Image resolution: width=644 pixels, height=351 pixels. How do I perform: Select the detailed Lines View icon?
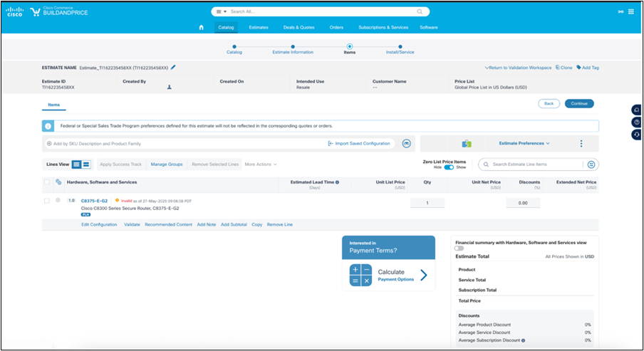76,164
